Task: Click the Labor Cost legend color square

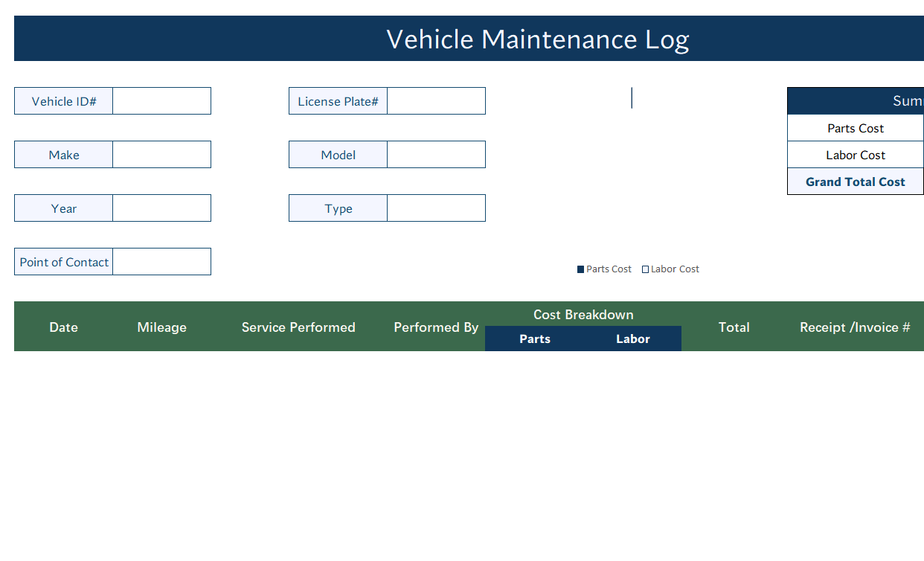Action: click(646, 269)
